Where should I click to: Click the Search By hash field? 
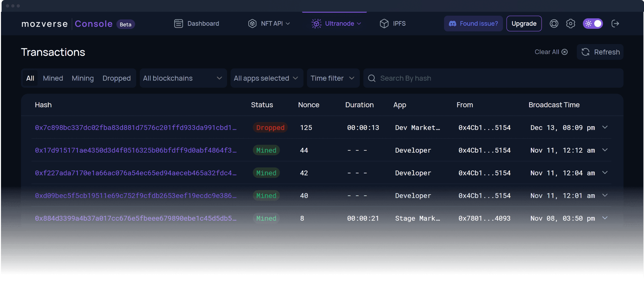pos(498,78)
